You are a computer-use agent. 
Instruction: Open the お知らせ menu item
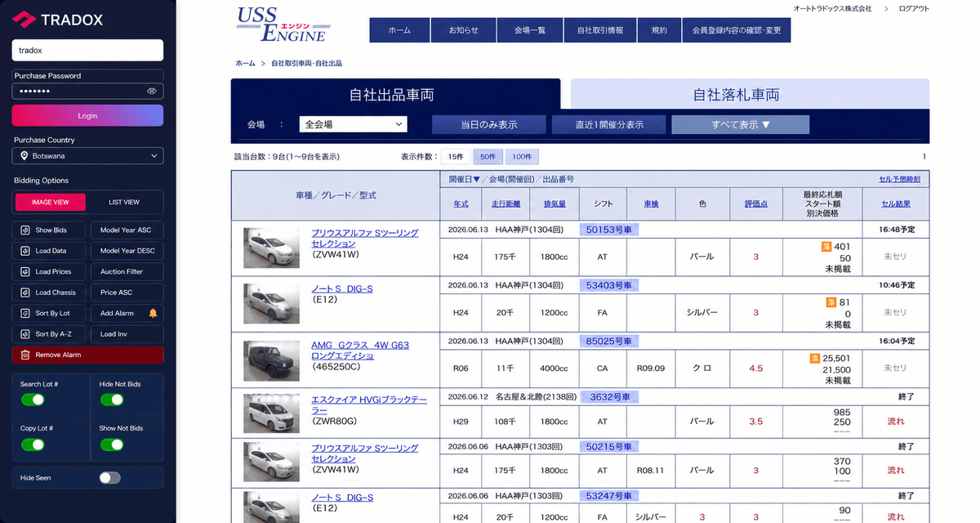[x=463, y=30]
